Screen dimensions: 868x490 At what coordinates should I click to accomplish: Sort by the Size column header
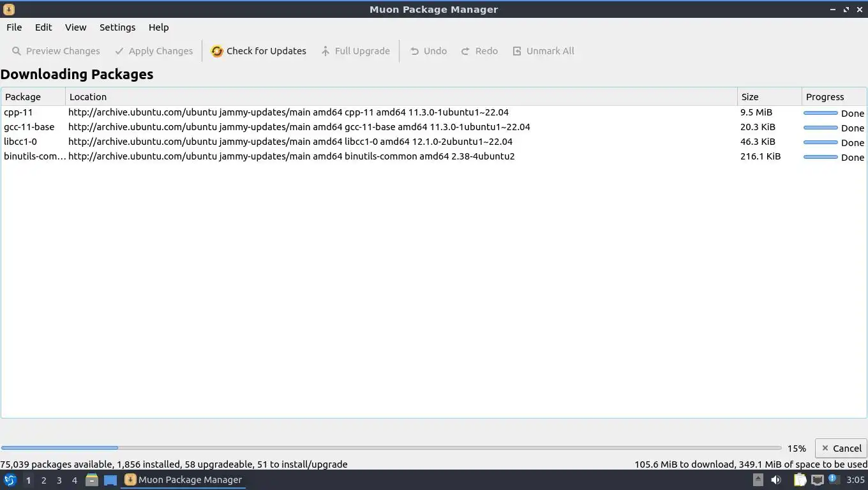tap(770, 97)
